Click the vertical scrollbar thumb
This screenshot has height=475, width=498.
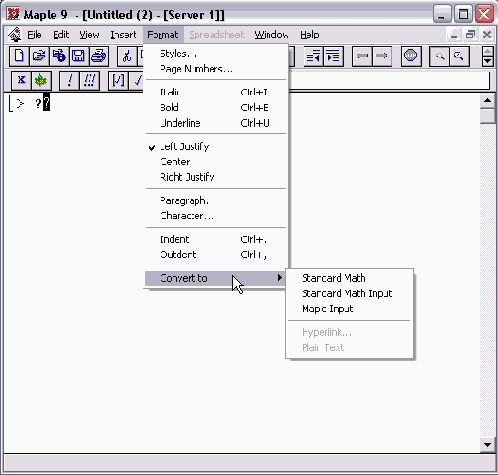pos(488,116)
